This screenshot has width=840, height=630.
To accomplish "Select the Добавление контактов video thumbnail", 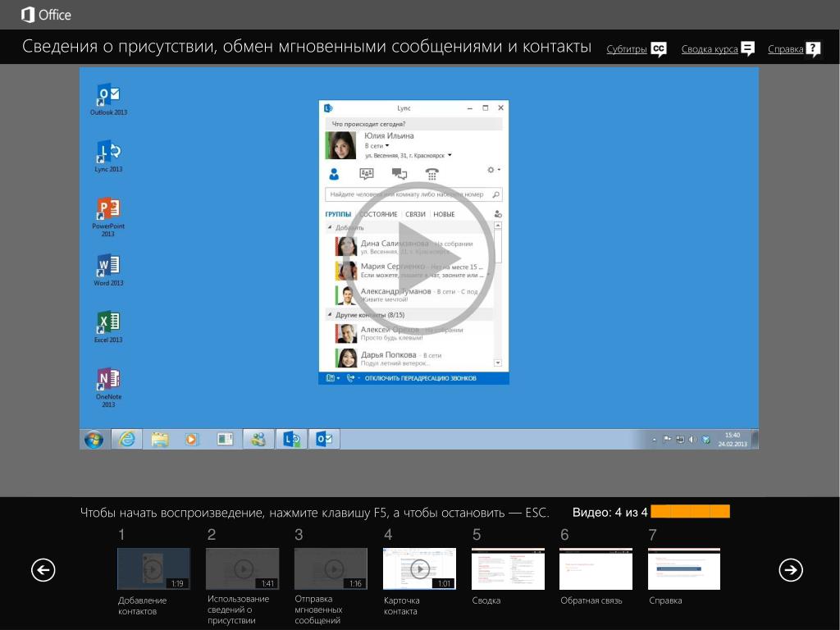I will (153, 568).
